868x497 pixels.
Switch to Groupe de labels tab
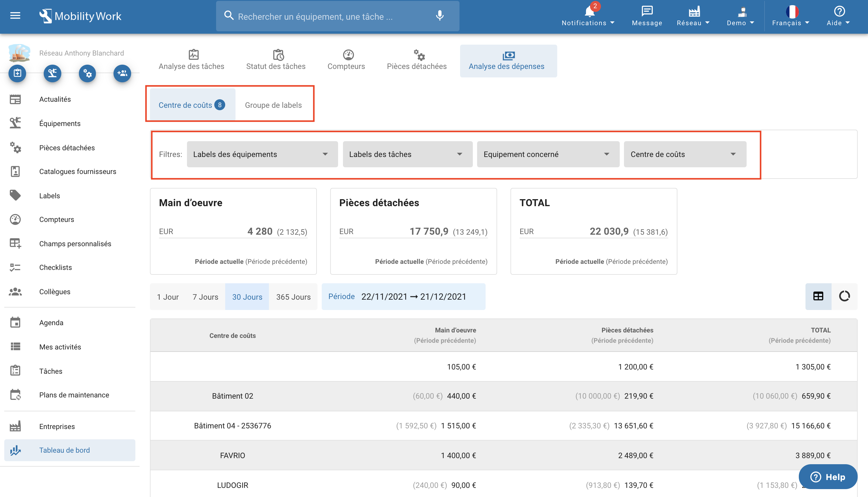[273, 105]
